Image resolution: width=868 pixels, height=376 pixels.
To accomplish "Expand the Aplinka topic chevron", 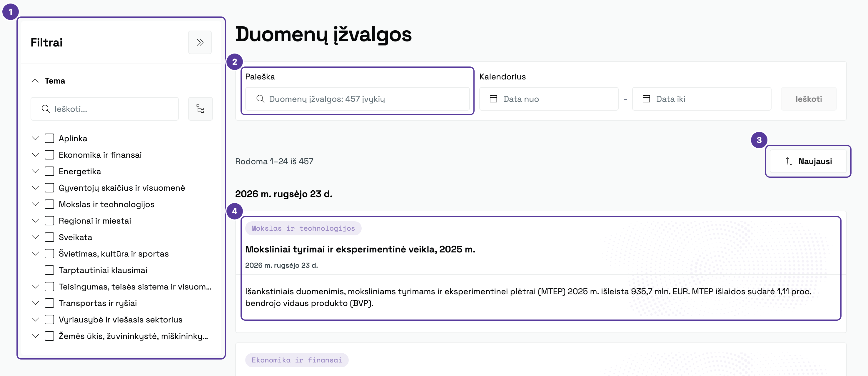I will 35,138.
